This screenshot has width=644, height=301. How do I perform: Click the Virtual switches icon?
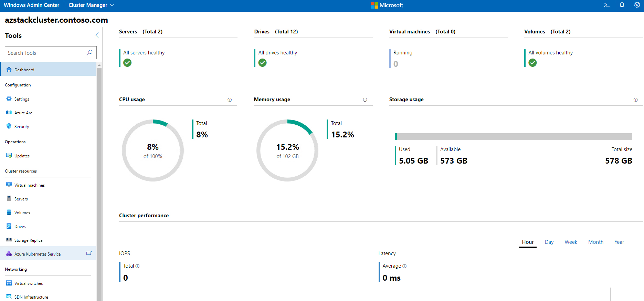(x=9, y=283)
